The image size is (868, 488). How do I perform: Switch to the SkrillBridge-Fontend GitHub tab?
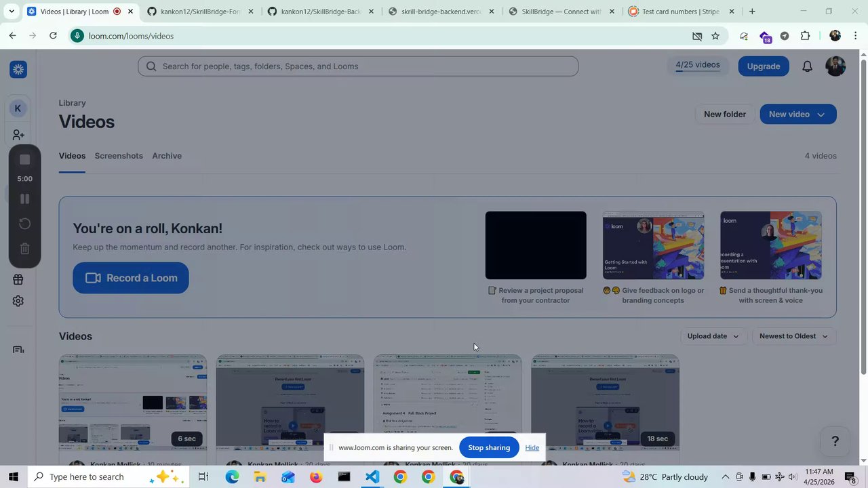coord(200,12)
